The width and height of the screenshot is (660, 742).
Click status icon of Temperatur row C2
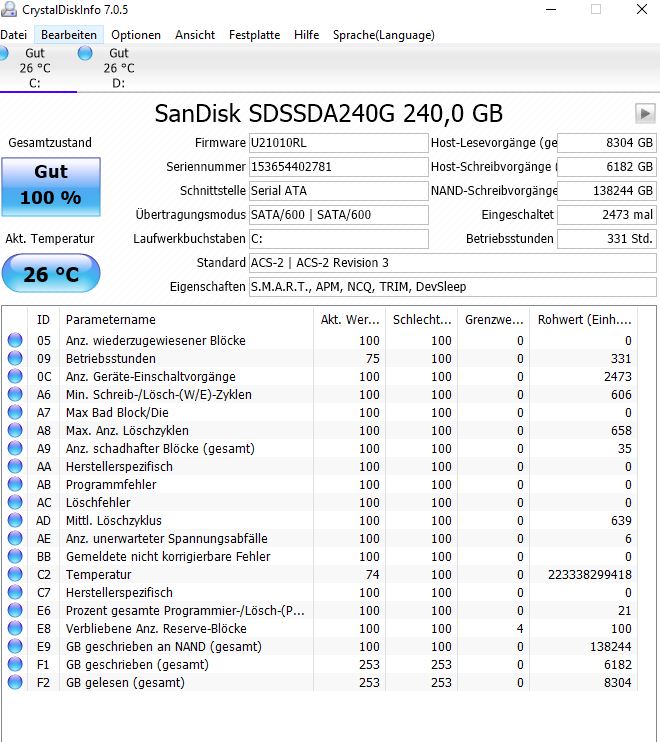pos(15,574)
